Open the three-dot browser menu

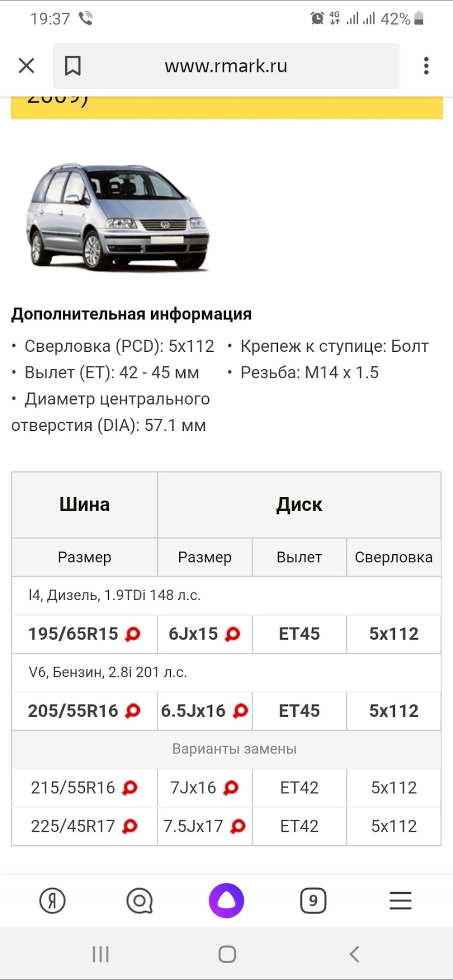(426, 66)
